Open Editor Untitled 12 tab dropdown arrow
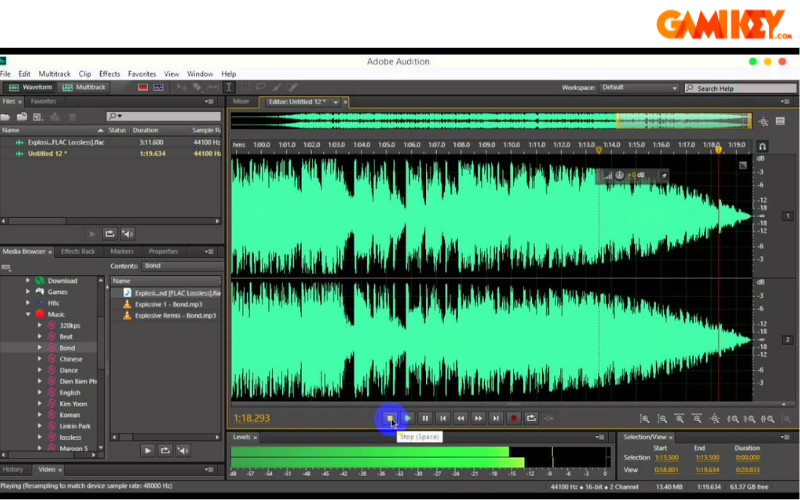The image size is (800, 500). click(x=335, y=102)
